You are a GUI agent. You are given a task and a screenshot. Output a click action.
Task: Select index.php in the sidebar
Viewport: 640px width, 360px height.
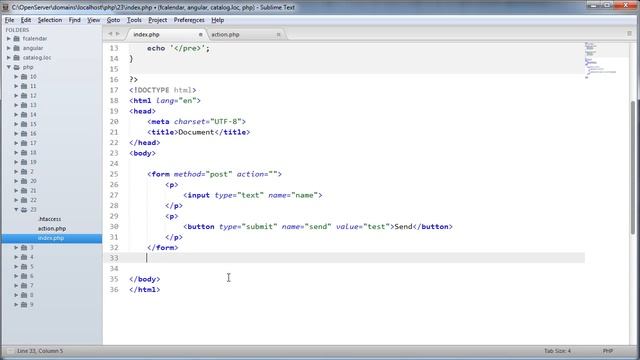coord(51,238)
